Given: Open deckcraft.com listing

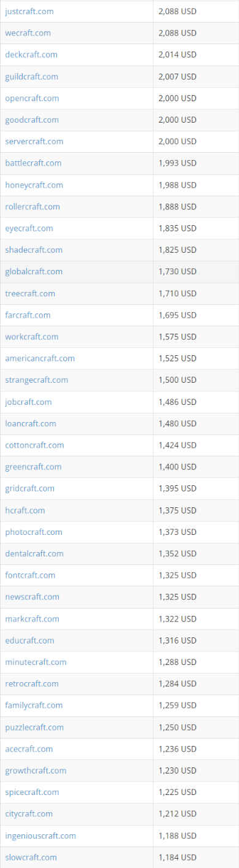Looking at the screenshot, I should point(31,55).
